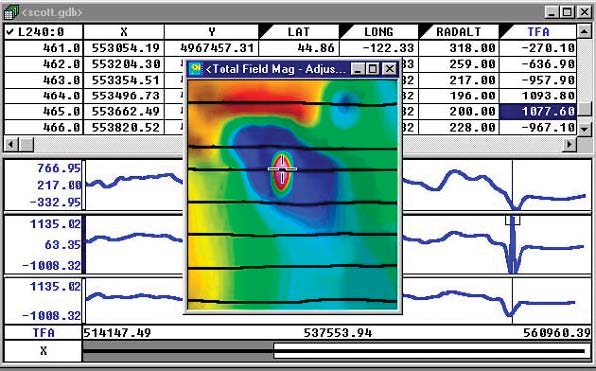Click X value 553204.30
The image size is (596, 371).
point(124,64)
